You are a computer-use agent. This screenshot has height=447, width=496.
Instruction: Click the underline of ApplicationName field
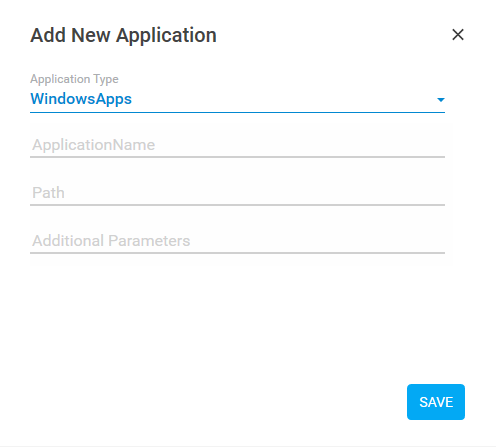pos(237,157)
